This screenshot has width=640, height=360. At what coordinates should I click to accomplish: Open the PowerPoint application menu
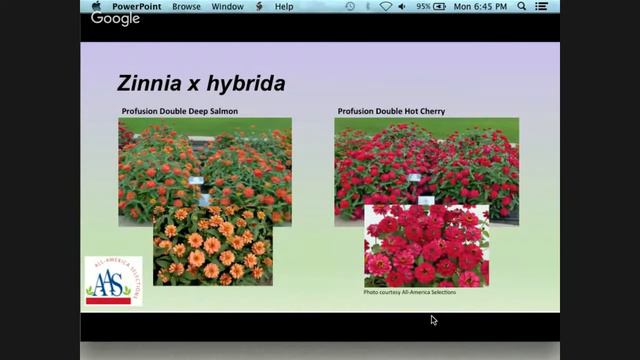point(137,7)
